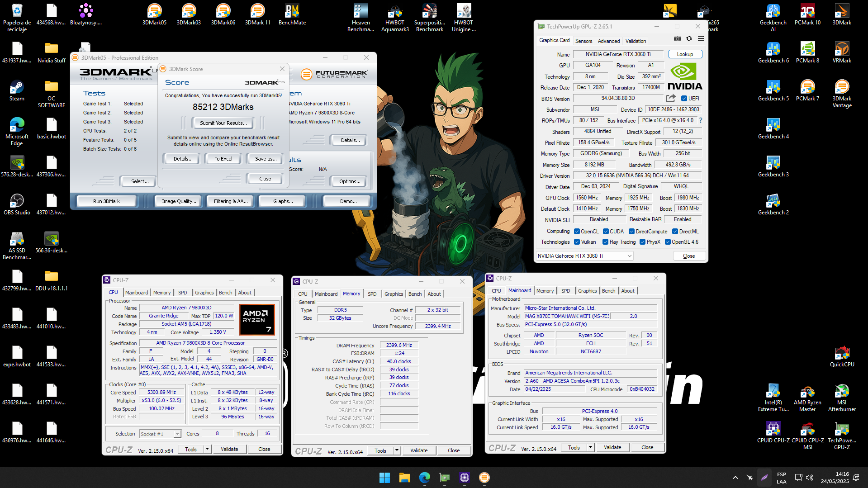Open the 3DMark06 desktop shortcut
The height and width of the screenshot is (488, 868).
(x=223, y=14)
